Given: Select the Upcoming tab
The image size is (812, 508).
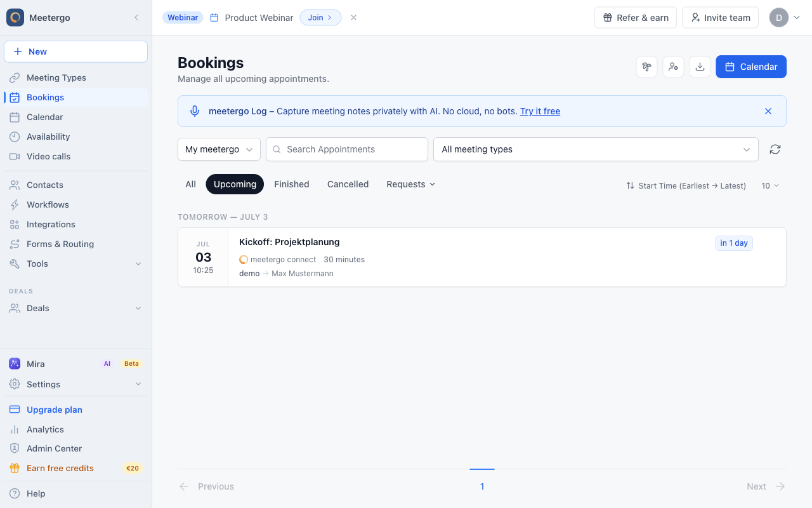Looking at the screenshot, I should [235, 184].
